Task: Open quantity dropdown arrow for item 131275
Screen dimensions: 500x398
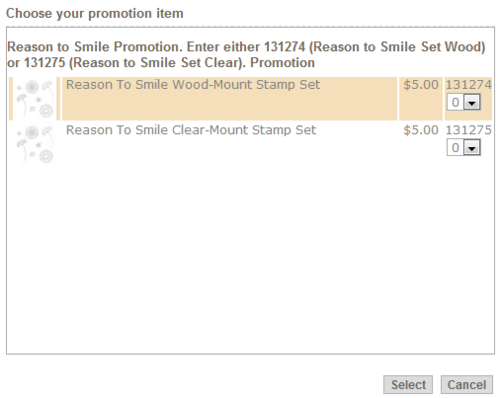Action: pos(472,148)
